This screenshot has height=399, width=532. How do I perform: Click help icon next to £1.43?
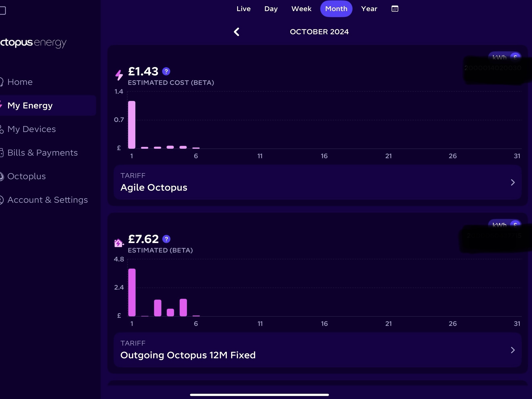[166, 72]
